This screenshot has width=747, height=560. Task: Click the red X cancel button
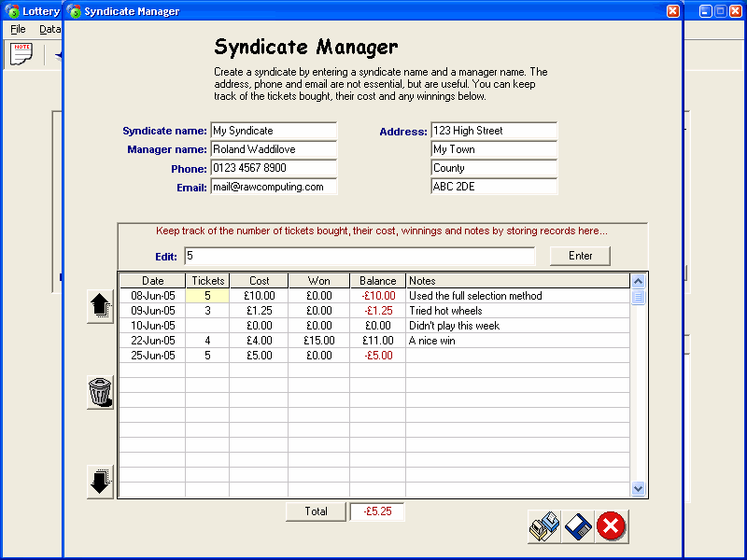tap(612, 526)
